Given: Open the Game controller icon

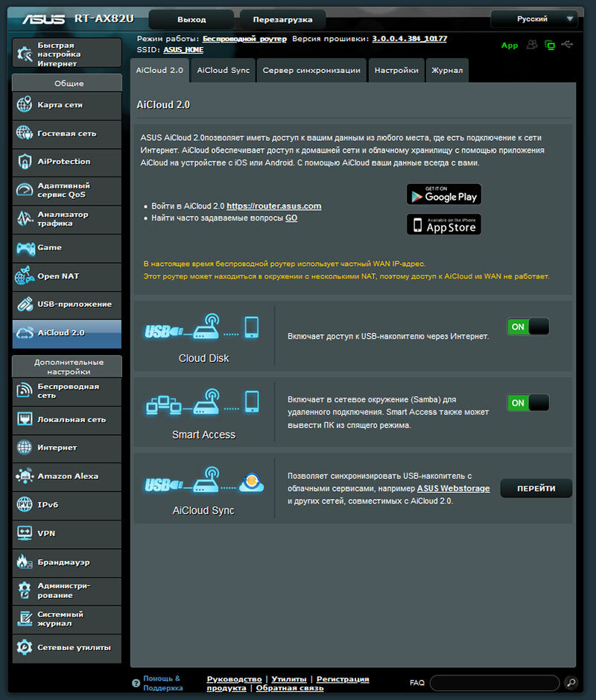Looking at the screenshot, I should [25, 248].
